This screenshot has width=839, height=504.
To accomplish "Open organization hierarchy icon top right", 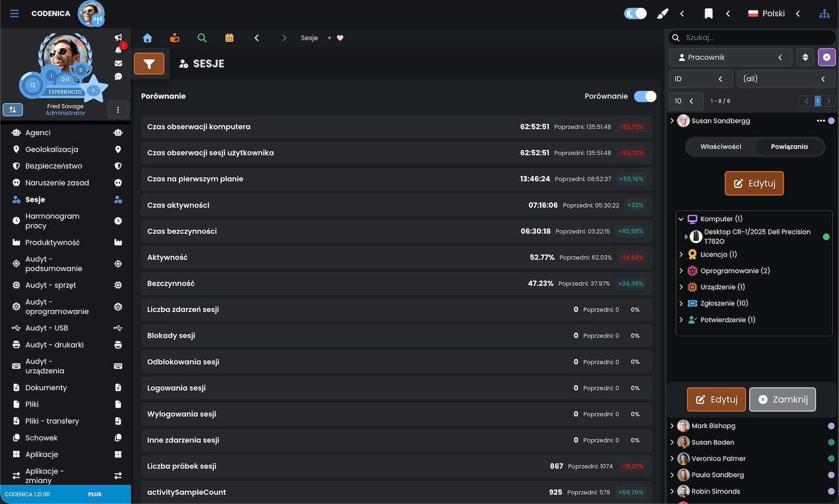I will 824,14.
